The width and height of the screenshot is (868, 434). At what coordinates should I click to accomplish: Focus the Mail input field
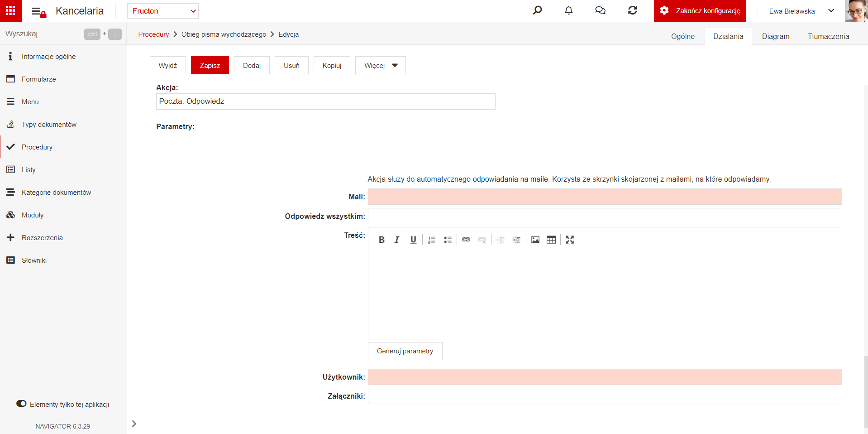(x=605, y=197)
